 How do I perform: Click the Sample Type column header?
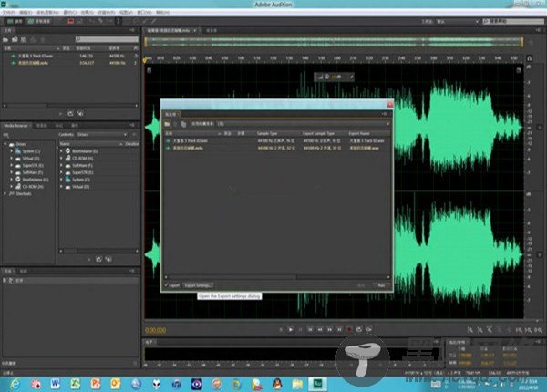click(x=267, y=134)
